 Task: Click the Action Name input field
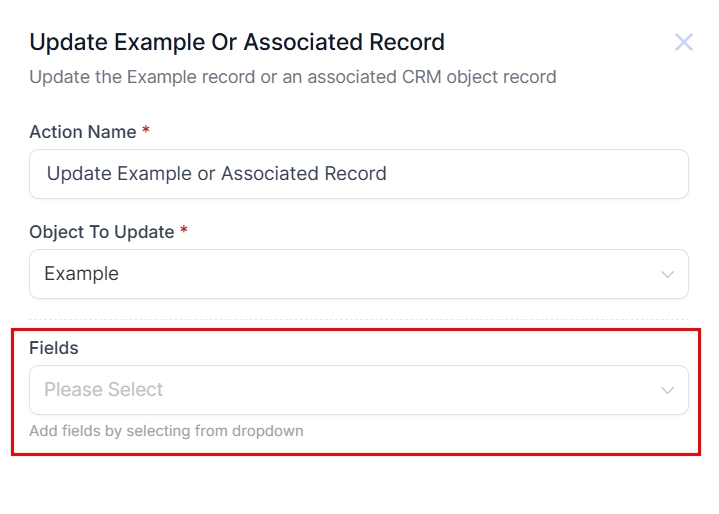(358, 174)
